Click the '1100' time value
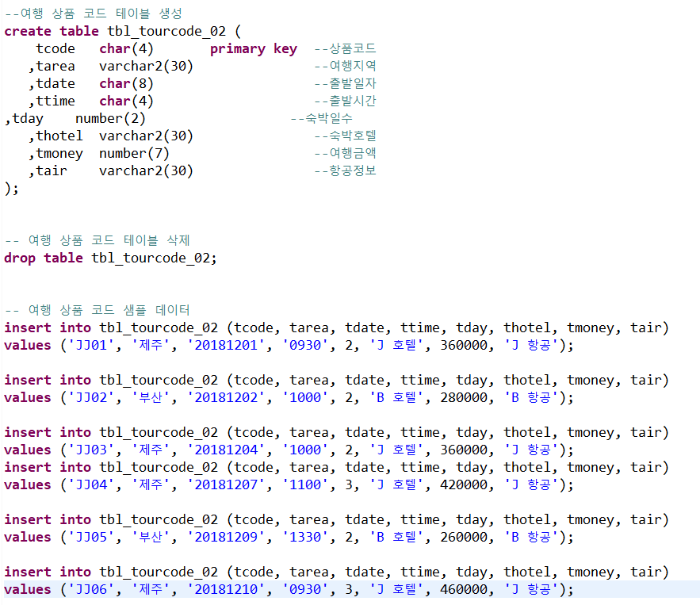 click(x=305, y=484)
